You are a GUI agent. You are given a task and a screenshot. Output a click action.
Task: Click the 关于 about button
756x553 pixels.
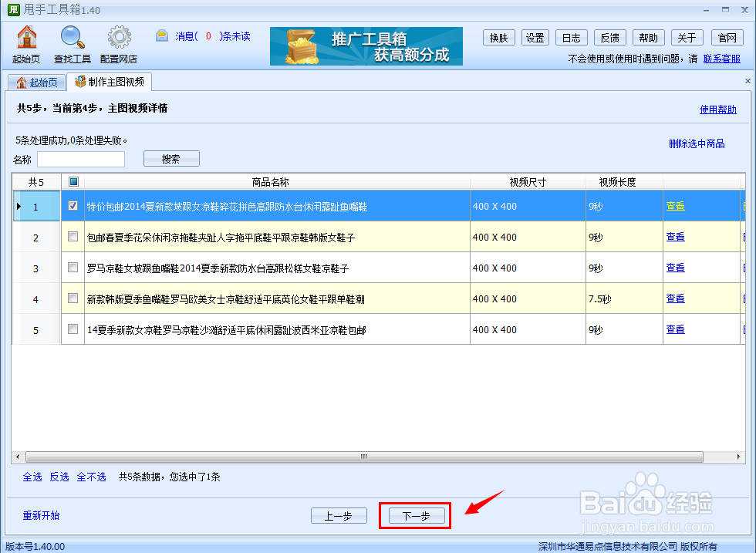[687, 38]
